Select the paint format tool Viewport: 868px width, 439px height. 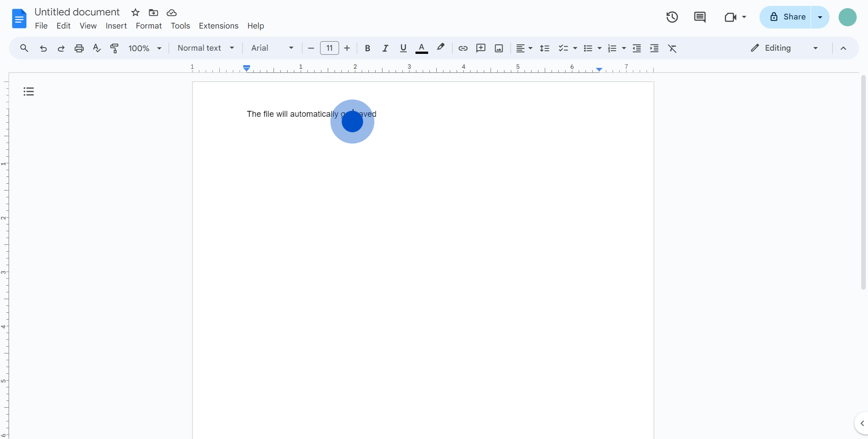[114, 48]
